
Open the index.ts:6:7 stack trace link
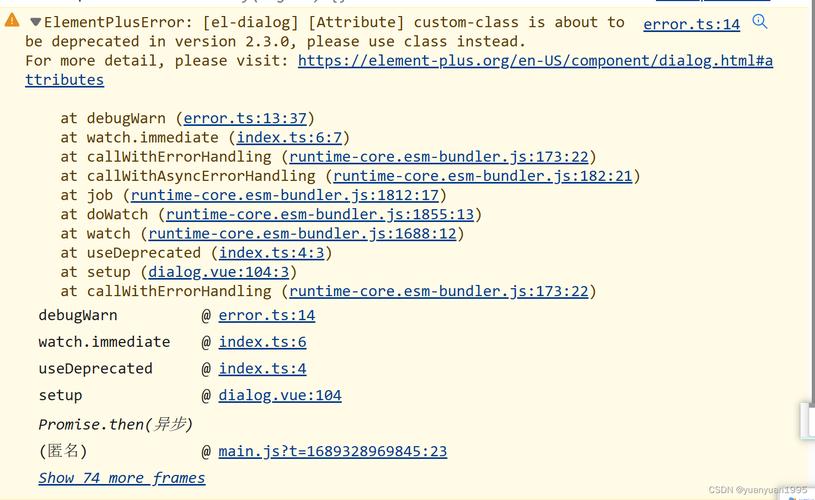click(289, 137)
